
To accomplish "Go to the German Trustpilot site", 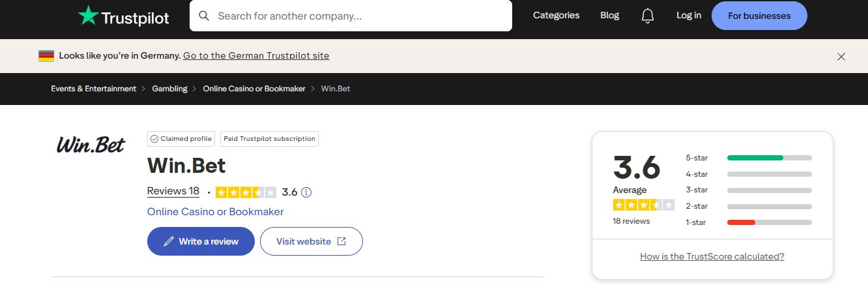I will coord(256,56).
